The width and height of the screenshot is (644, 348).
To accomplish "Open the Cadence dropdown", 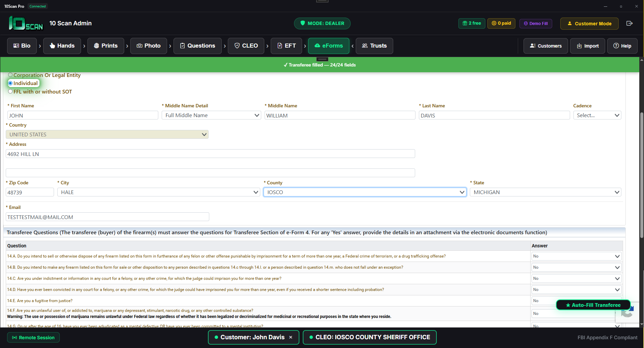I will (597, 115).
